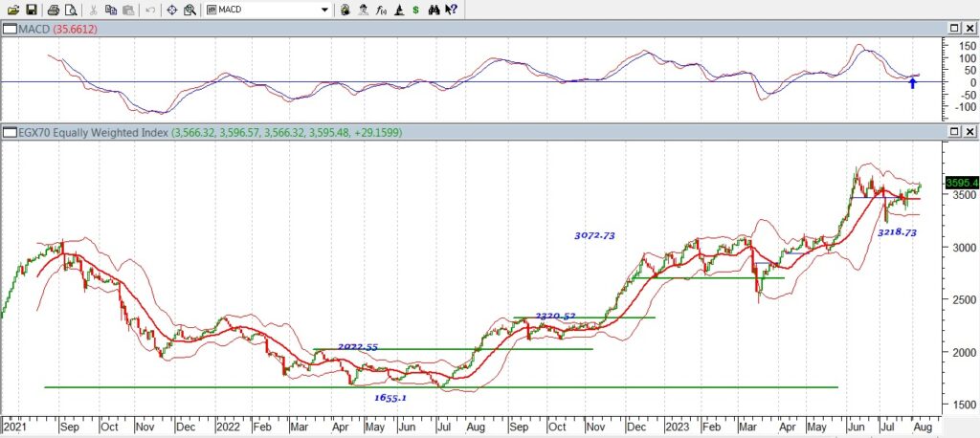Click the binoculars search icon
This screenshot has height=438, width=980.
(x=434, y=10)
